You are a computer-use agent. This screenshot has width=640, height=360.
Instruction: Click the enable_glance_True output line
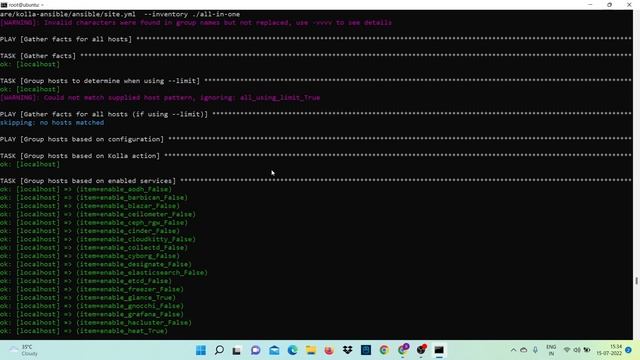pos(88,298)
